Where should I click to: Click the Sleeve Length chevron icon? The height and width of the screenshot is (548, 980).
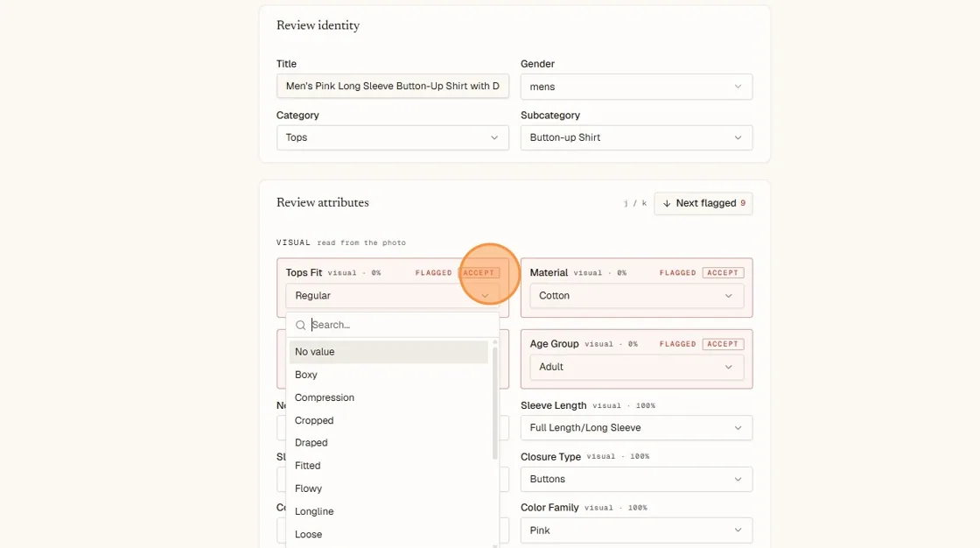coord(738,428)
